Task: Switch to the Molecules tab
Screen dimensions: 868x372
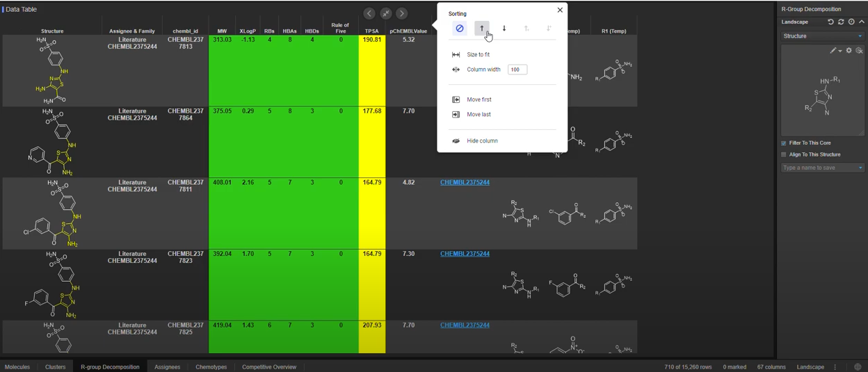Action: [18, 366]
